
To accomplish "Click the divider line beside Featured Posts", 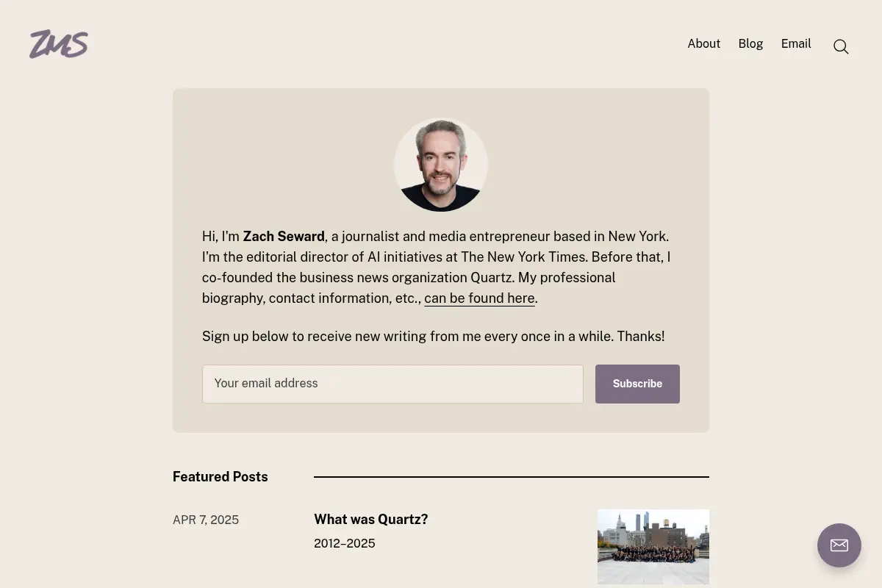I will (512, 477).
